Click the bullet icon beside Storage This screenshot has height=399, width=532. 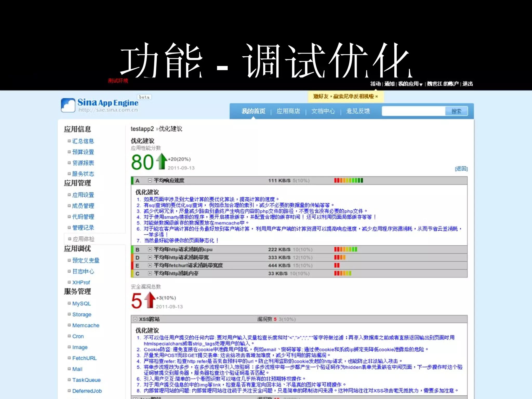69,314
